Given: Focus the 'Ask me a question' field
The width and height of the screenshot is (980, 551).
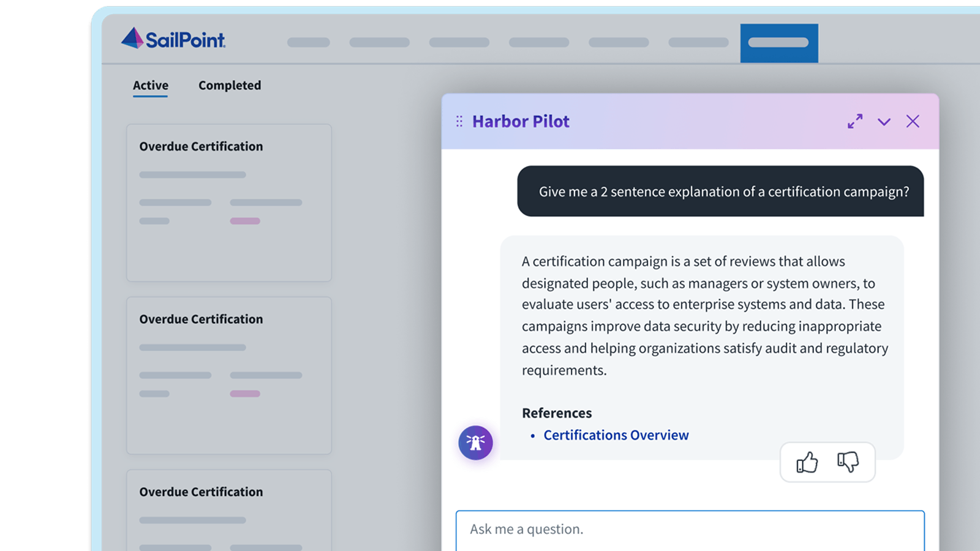Looking at the screenshot, I should [x=690, y=530].
